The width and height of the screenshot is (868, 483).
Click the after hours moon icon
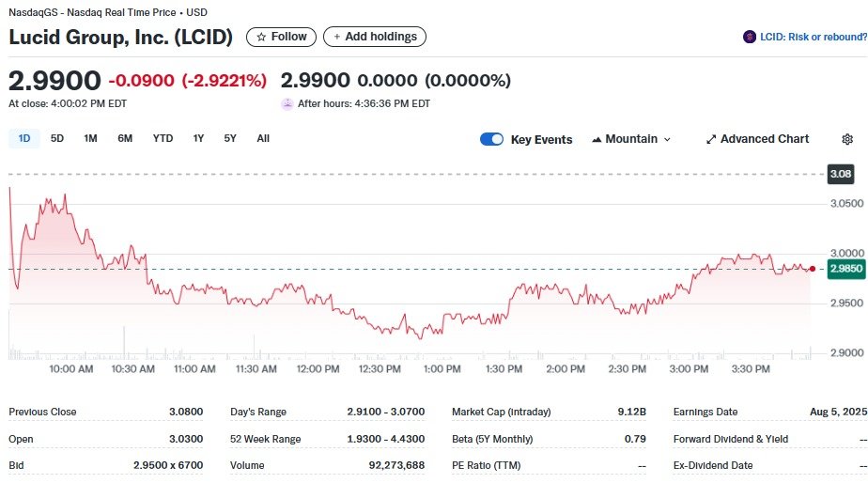coord(287,103)
